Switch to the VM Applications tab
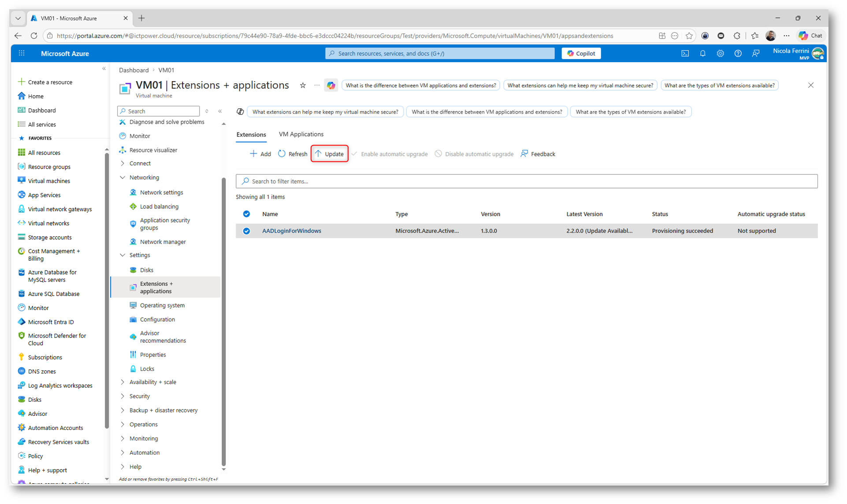Image resolution: width=847 pixels, height=504 pixels. 301,134
